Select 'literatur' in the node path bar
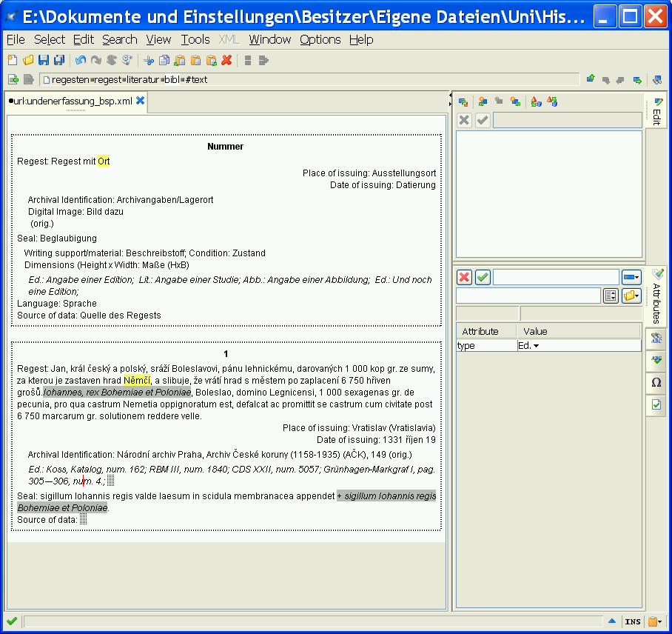 coord(143,80)
